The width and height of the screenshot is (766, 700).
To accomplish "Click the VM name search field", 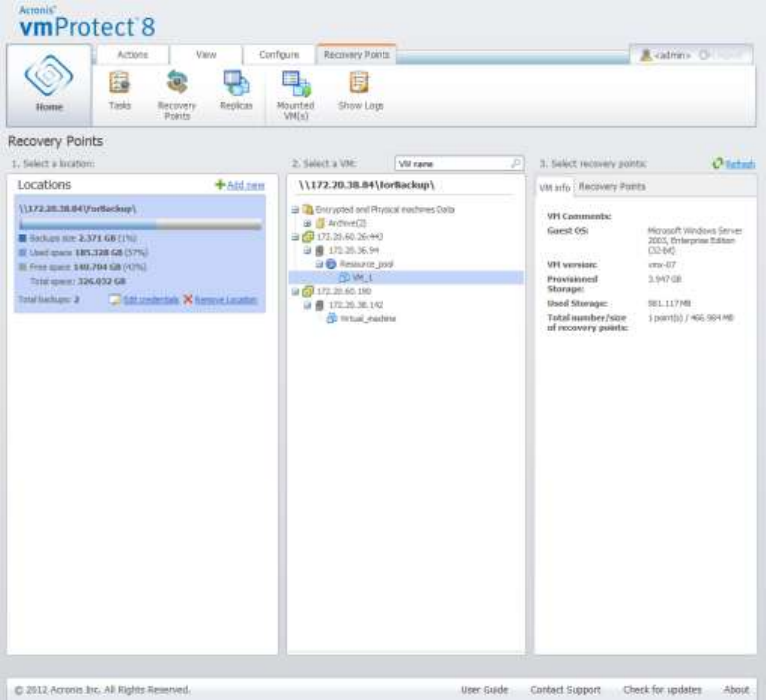I will tap(459, 163).
